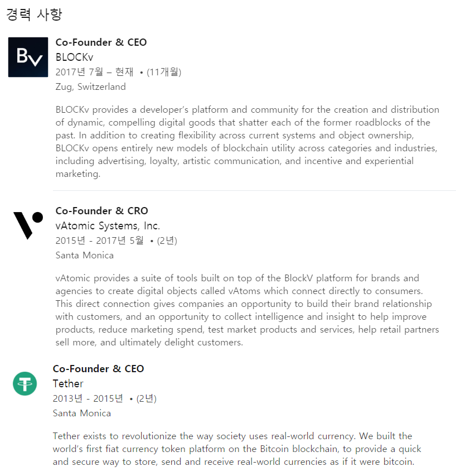The width and height of the screenshot is (456, 476).
Task: Click the 2017년 7월 – 현재 date range
Action: pos(94,72)
